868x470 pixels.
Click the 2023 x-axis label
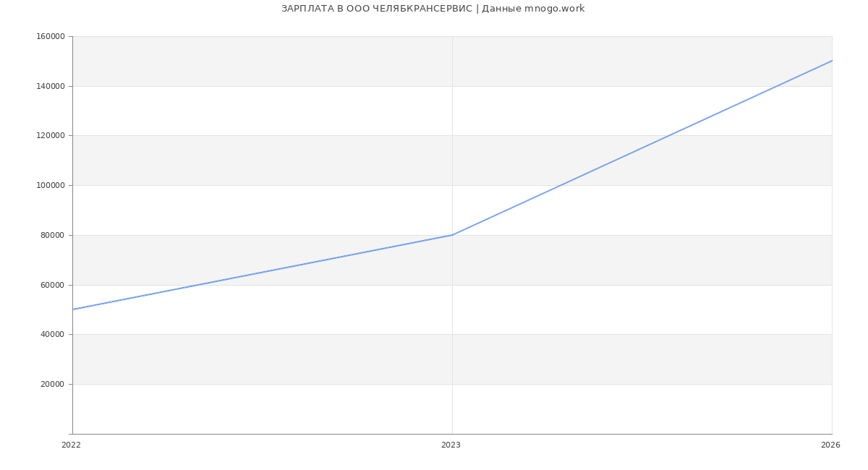(x=451, y=445)
